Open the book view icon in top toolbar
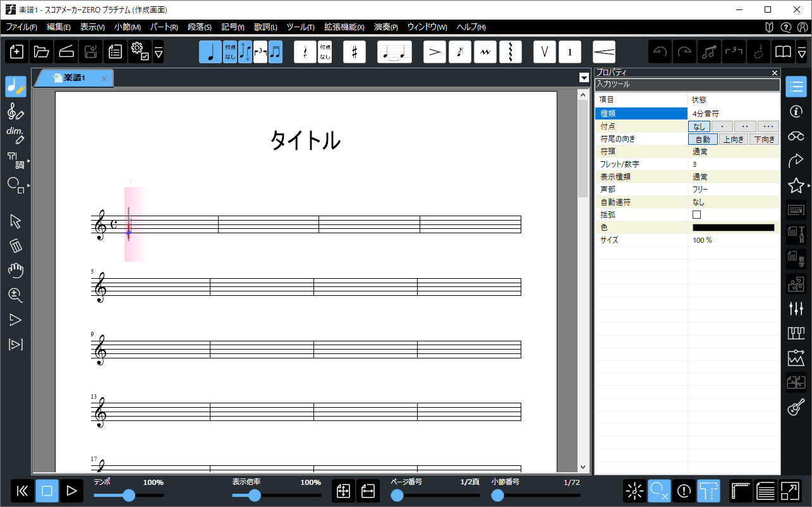 click(784, 52)
